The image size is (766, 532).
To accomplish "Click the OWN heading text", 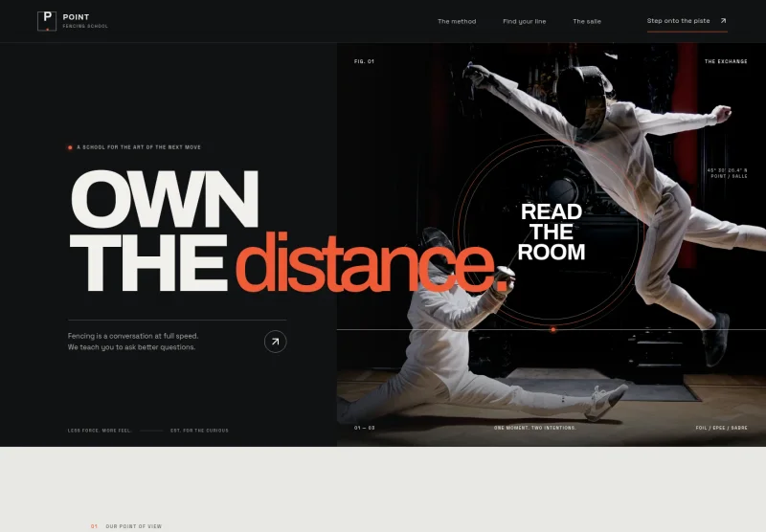I will coord(165,199).
